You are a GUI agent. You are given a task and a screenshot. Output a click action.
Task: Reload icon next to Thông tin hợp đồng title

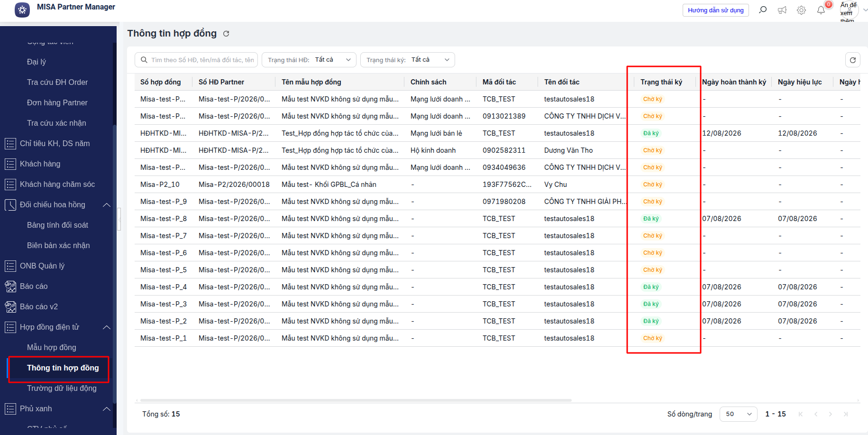[226, 34]
